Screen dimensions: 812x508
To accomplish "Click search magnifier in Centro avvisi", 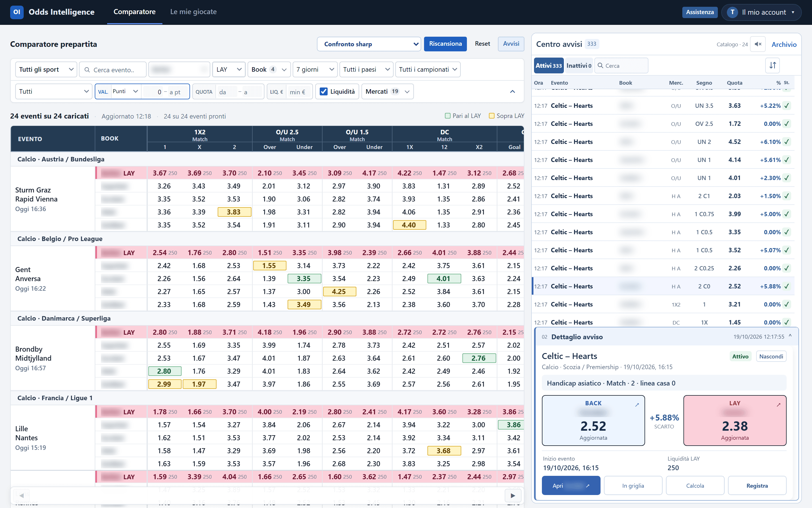I will pos(600,65).
